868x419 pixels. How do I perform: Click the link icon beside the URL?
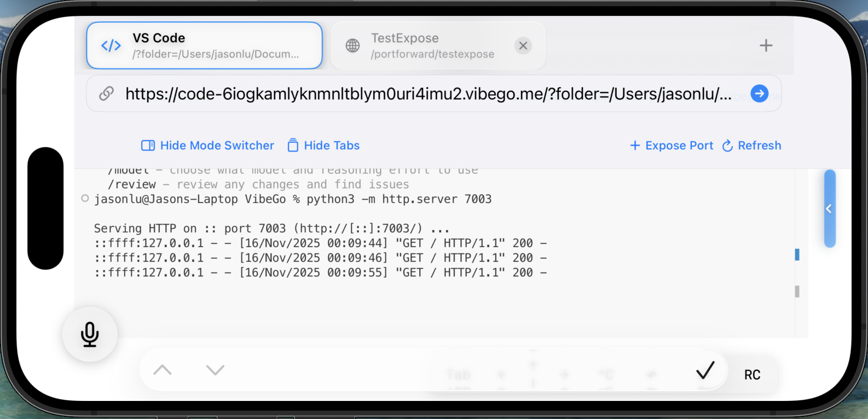(x=106, y=94)
